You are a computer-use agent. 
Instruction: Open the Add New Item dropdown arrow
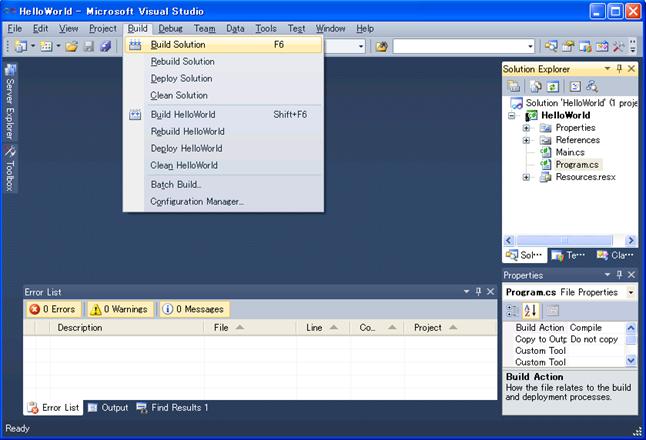(58, 46)
